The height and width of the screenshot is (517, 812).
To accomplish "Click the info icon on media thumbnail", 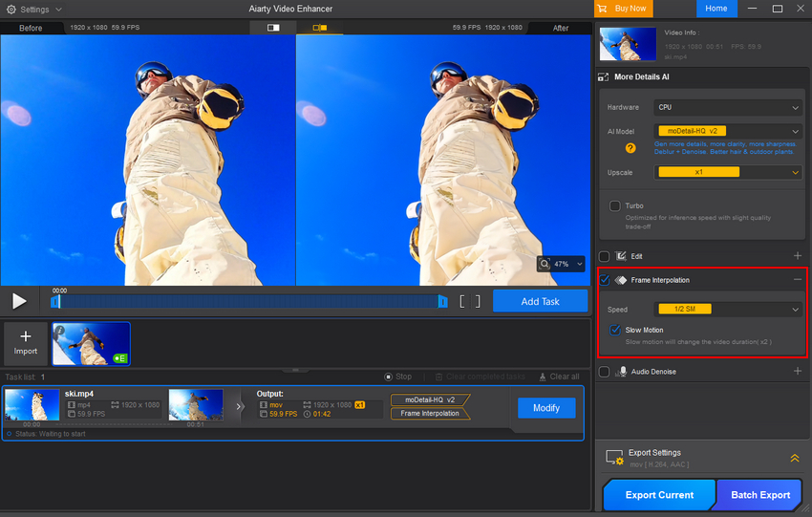I will tap(59, 330).
